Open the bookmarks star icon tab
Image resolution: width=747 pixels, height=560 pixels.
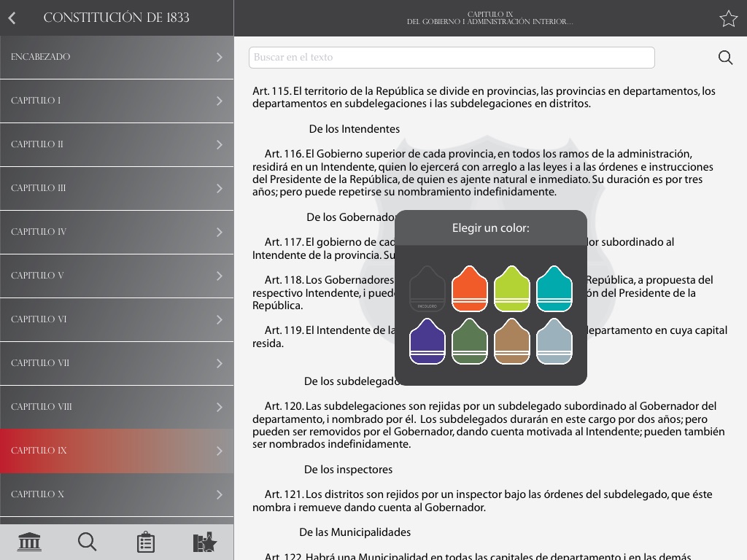204,542
